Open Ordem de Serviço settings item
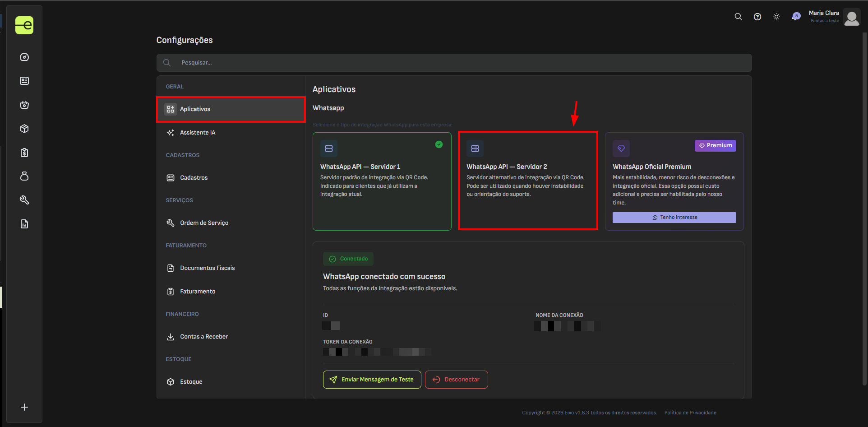868x427 pixels. point(231,223)
